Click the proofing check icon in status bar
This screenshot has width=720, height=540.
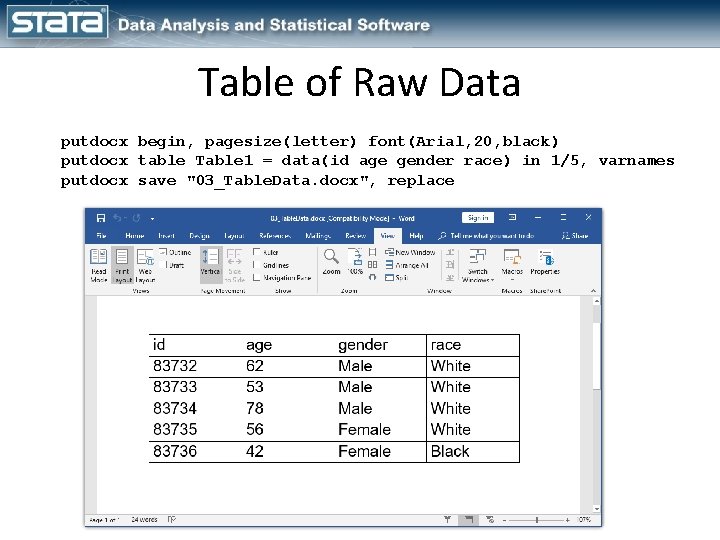[x=172, y=519]
